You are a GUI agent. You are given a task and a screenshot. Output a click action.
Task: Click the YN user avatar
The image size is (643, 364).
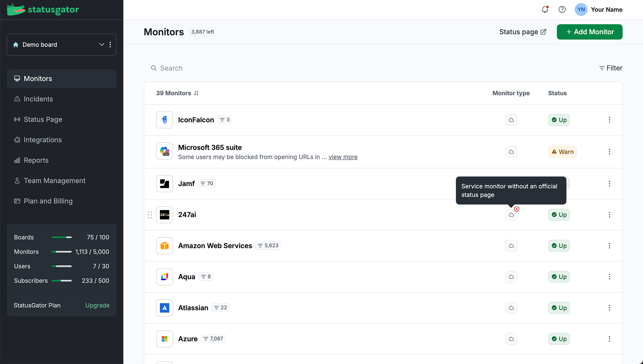coord(581,9)
